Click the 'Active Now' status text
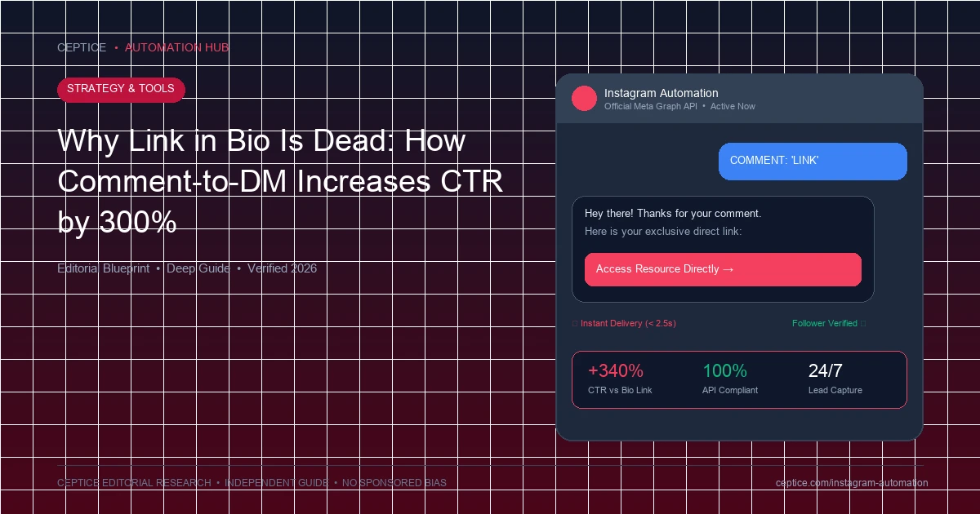Screen dimensions: 980x514 (x=733, y=106)
